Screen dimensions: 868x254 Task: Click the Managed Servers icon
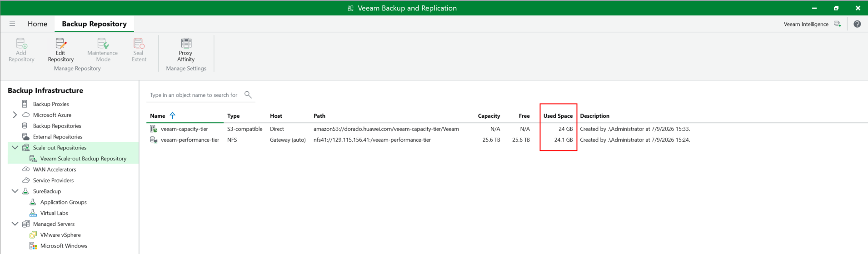(26, 224)
